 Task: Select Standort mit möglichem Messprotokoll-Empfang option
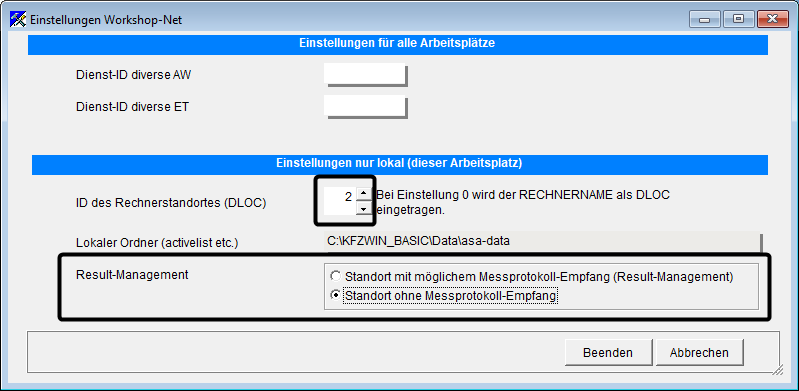(532, 277)
